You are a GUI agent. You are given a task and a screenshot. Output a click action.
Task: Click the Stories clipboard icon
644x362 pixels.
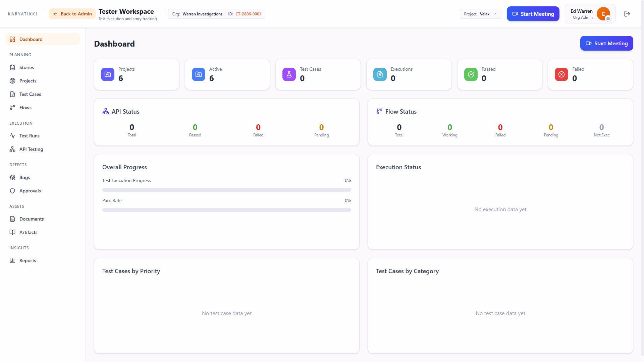12,67
